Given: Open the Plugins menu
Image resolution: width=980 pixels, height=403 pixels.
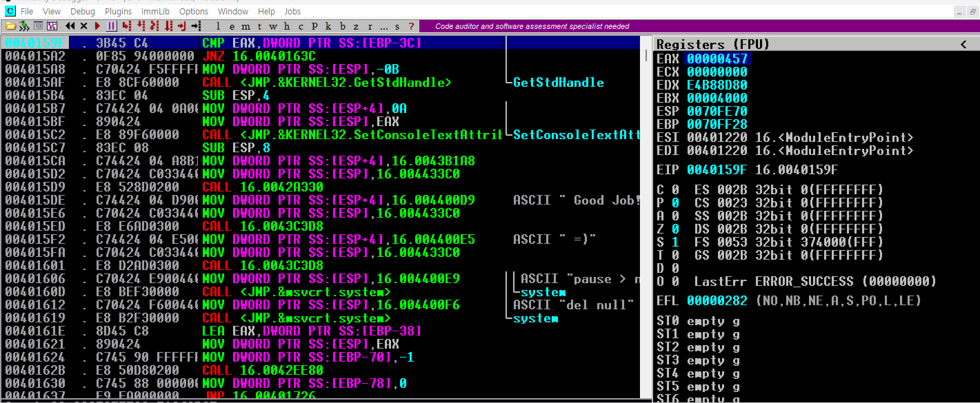Looking at the screenshot, I should click(x=118, y=11).
